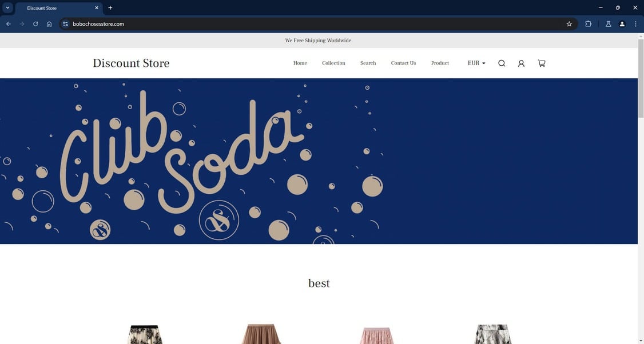
Task: Open Chrome three-dot menu
Action: 635,24
